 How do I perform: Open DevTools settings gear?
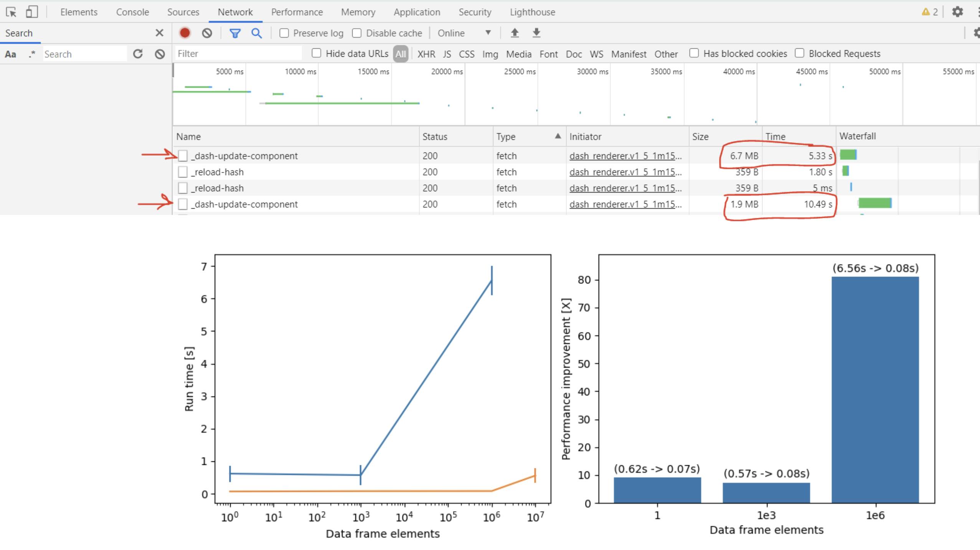click(x=957, y=12)
